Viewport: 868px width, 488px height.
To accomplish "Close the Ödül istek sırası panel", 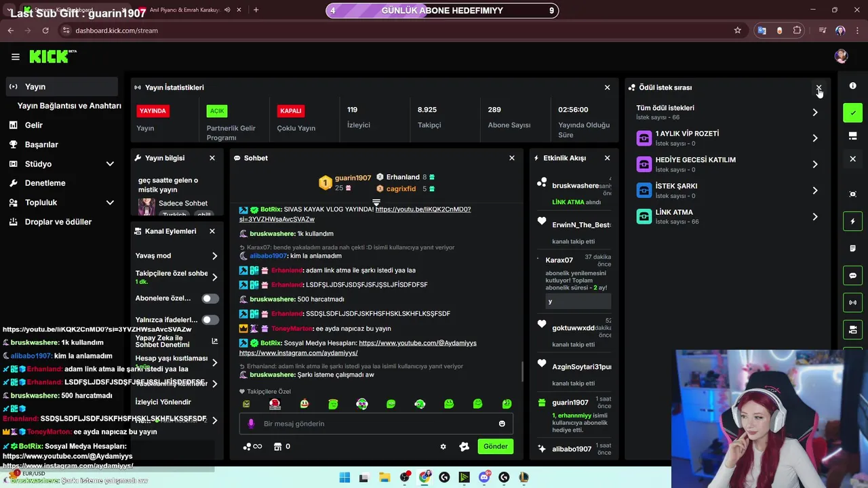I will [818, 88].
